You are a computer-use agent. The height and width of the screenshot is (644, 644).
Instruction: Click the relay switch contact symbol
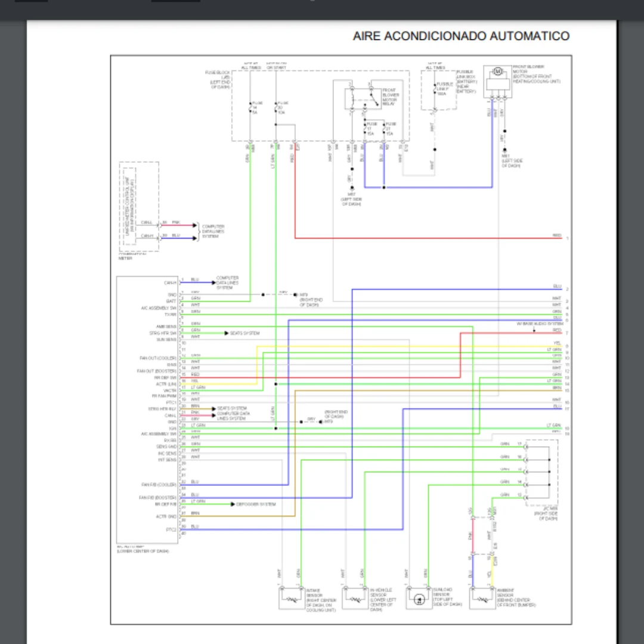click(373, 98)
